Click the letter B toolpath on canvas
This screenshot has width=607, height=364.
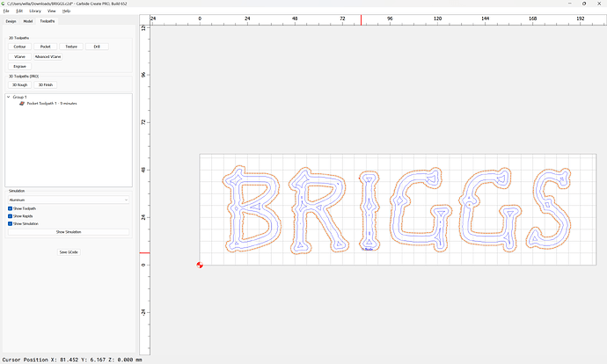pyautogui.click(x=252, y=209)
